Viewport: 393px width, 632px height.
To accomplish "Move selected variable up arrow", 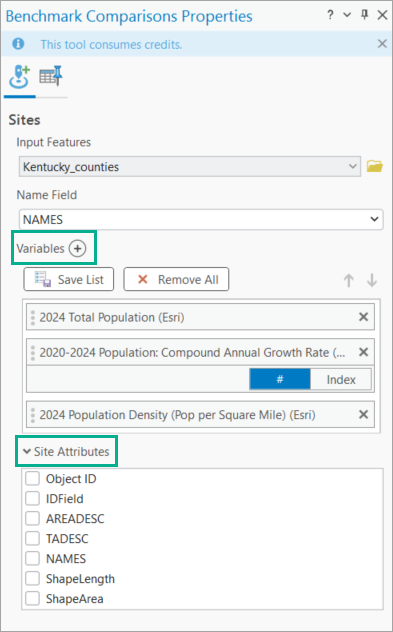I will tap(349, 280).
